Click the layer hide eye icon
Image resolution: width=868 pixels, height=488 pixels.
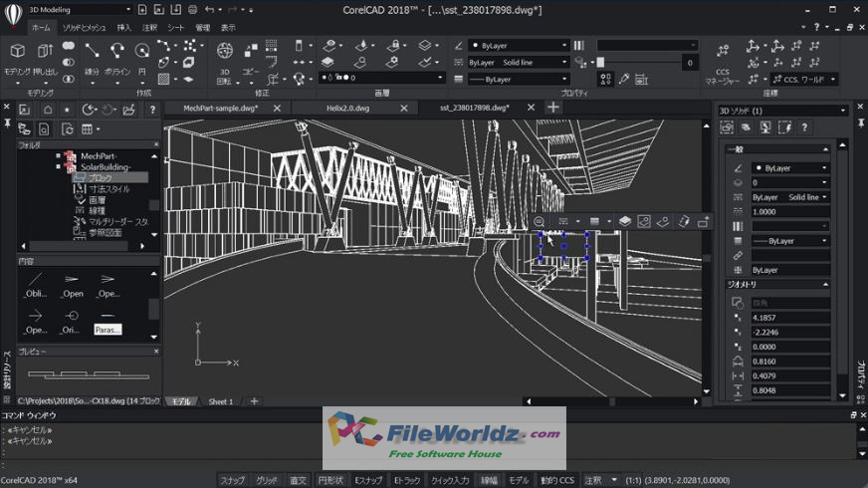(x=329, y=46)
